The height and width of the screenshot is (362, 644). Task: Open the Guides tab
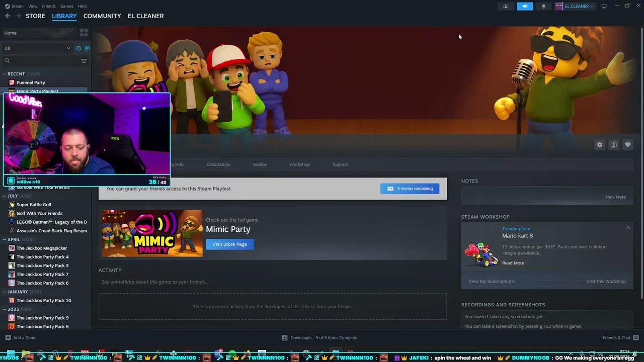click(260, 164)
